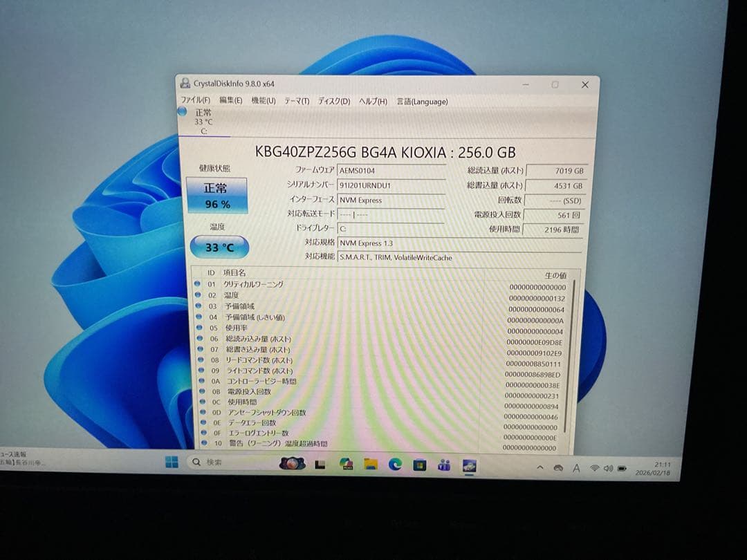Open the 編集(E) menu
The width and height of the screenshot is (747, 560).
point(230,100)
